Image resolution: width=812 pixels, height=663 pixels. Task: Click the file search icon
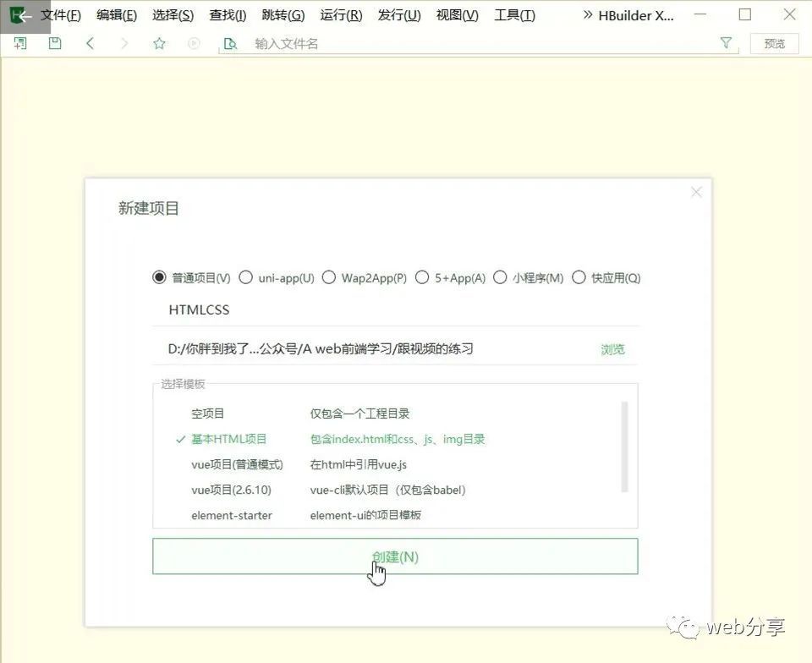[230, 43]
